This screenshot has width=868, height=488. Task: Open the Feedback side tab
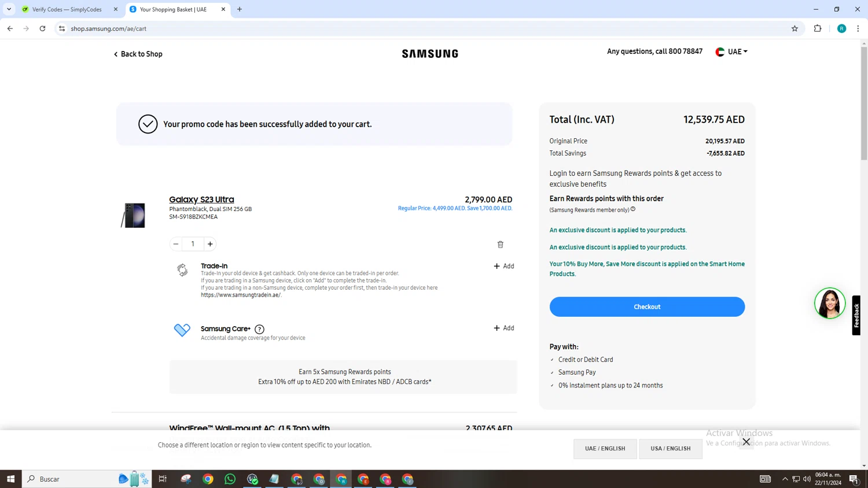(x=856, y=315)
